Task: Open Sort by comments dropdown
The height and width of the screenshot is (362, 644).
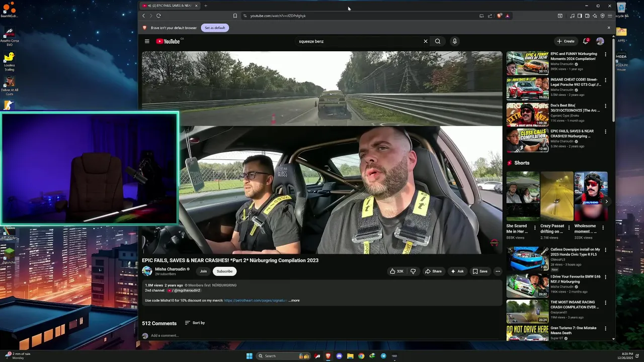Action: pos(195,323)
